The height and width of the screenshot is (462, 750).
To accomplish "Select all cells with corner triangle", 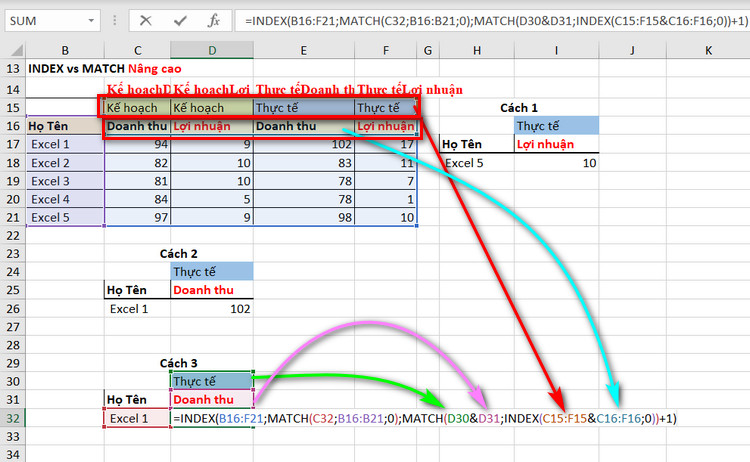I will coord(16,50).
